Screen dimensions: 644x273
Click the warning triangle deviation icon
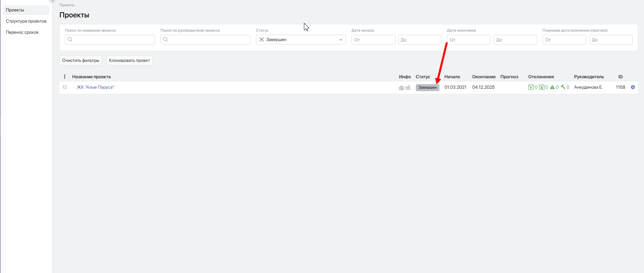point(552,87)
